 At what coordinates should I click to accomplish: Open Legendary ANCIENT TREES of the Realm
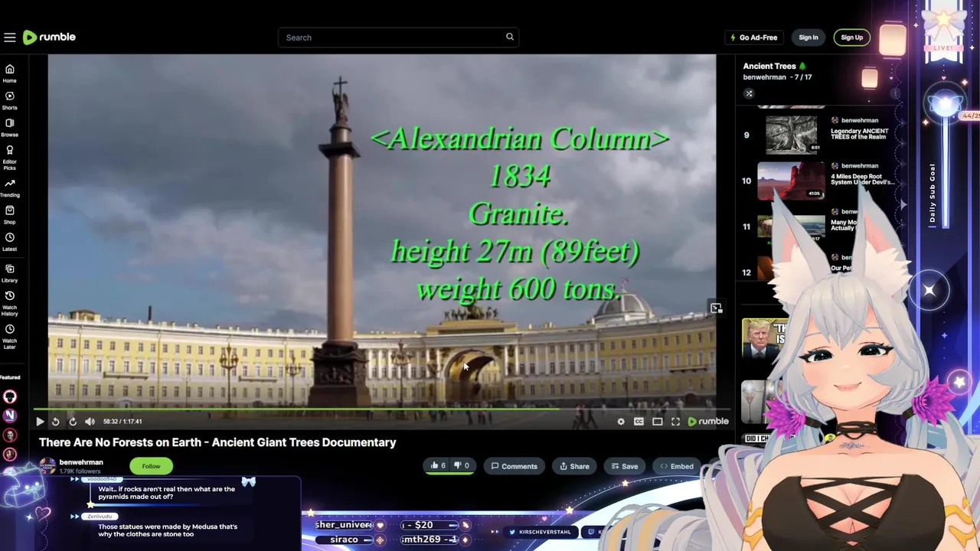click(859, 134)
